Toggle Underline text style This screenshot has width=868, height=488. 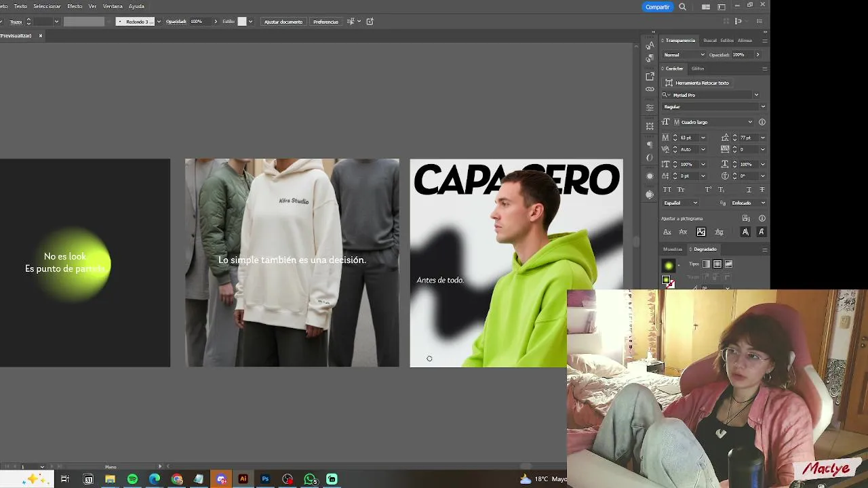749,190
